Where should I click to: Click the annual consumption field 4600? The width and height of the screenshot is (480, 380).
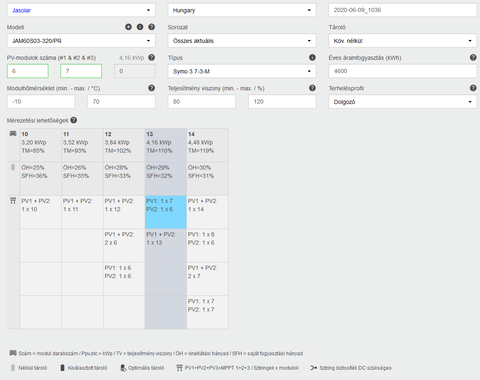pyautogui.click(x=403, y=71)
